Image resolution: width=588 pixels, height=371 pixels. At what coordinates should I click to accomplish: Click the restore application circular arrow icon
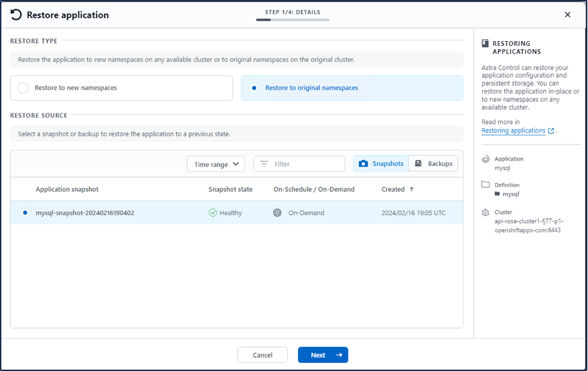coord(16,14)
